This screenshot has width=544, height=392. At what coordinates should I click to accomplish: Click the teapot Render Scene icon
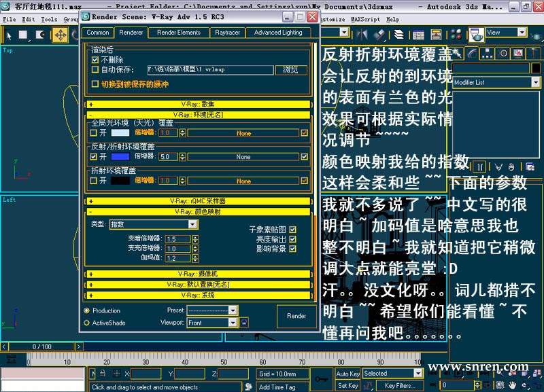pos(477,35)
